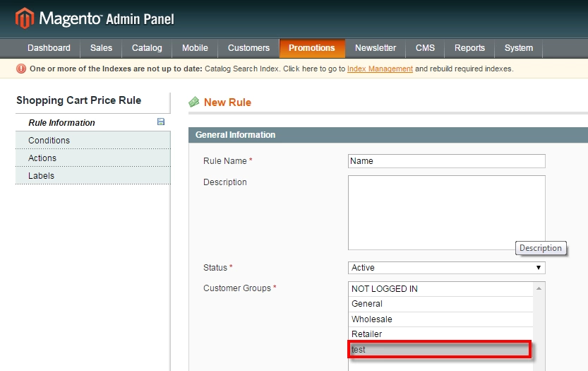Click the New Rule heading
The height and width of the screenshot is (371, 588).
tap(227, 102)
